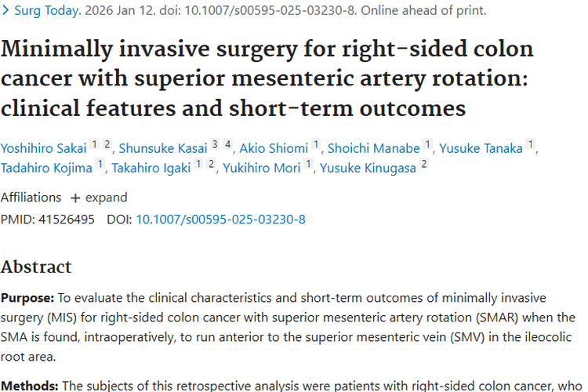Image resolution: width=588 pixels, height=392 pixels.
Task: Open the DOI link below the affiliations
Action: pyautogui.click(x=220, y=220)
